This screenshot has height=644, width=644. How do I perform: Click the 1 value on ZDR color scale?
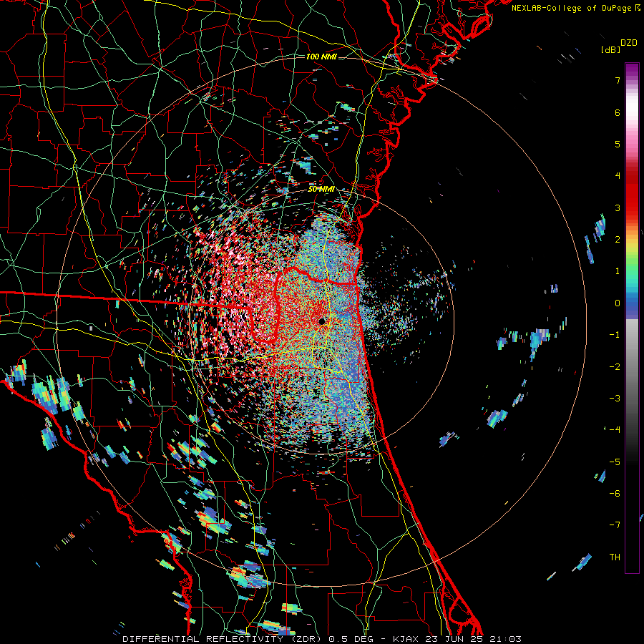(x=618, y=271)
